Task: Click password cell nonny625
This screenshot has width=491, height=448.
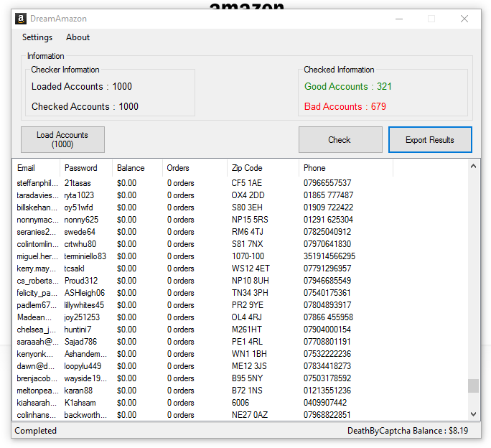Action: click(x=81, y=220)
